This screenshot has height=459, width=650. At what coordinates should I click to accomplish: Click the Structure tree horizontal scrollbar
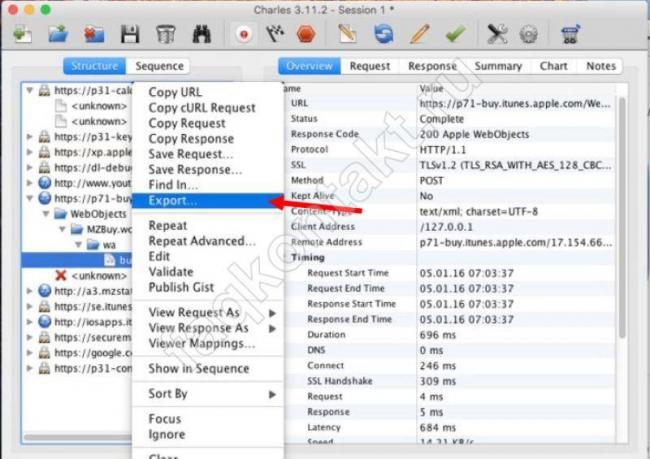pos(78,437)
